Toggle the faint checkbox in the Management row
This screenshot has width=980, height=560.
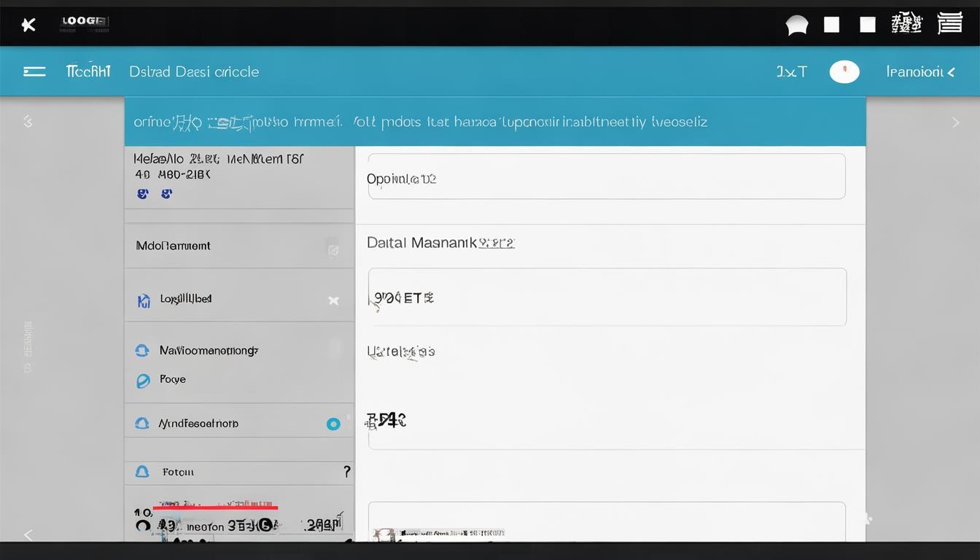tap(332, 249)
